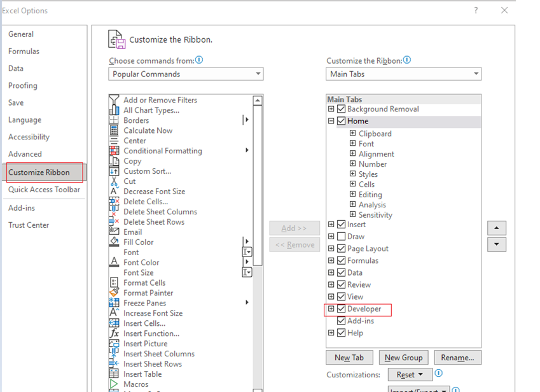Select the Insert Function fx icon
This screenshot has height=392, width=540.
click(115, 333)
